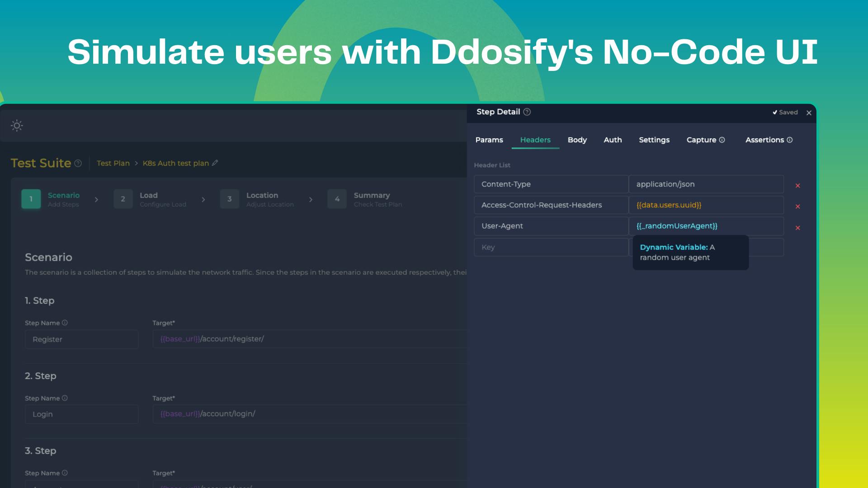Open info icon beside third Step Name

65,473
